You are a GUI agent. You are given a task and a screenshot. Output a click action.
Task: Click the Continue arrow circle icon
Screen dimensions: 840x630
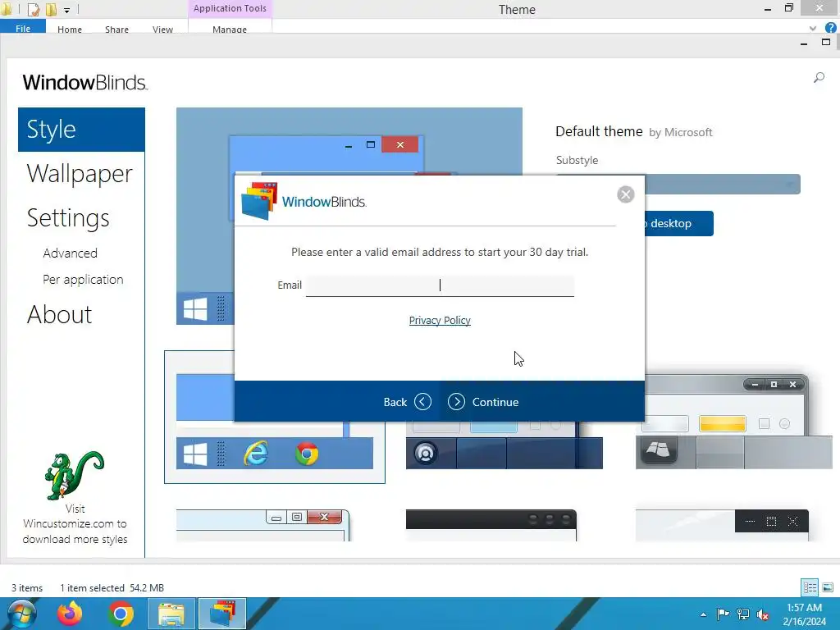coord(456,401)
